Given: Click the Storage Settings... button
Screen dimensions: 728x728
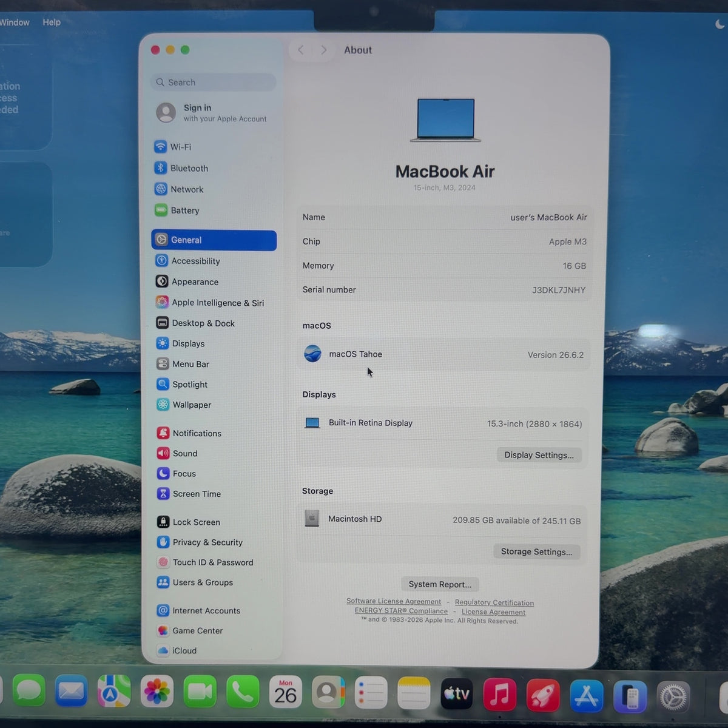Looking at the screenshot, I should click(x=537, y=551).
